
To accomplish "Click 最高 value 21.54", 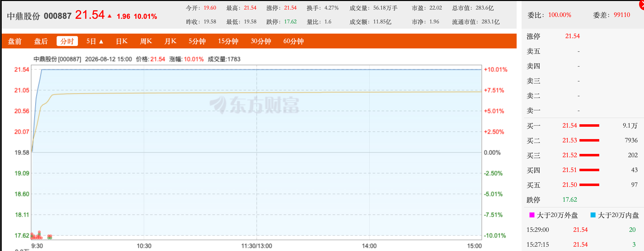I will [250, 8].
